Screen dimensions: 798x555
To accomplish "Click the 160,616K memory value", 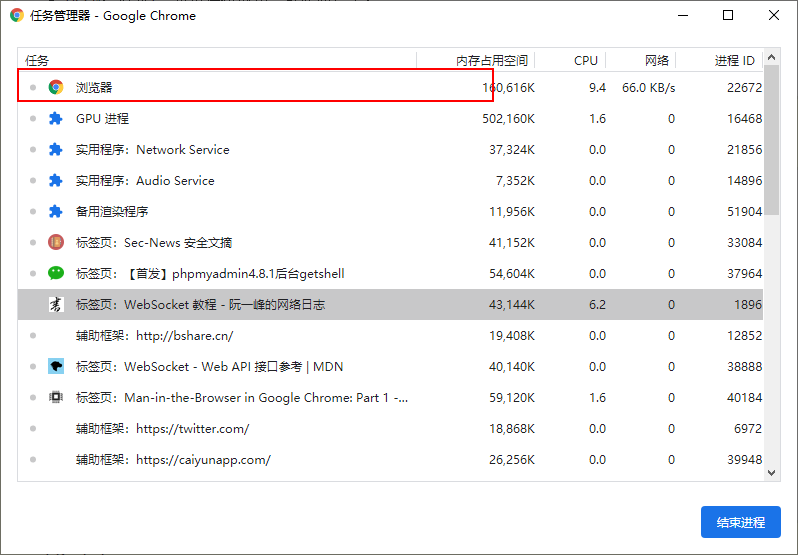I will pos(508,88).
